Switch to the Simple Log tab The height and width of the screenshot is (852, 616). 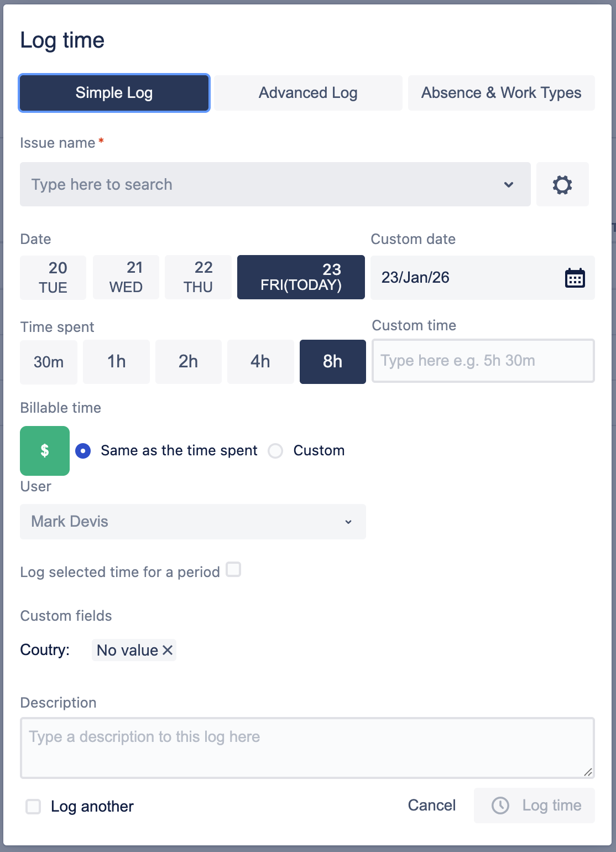pos(114,93)
